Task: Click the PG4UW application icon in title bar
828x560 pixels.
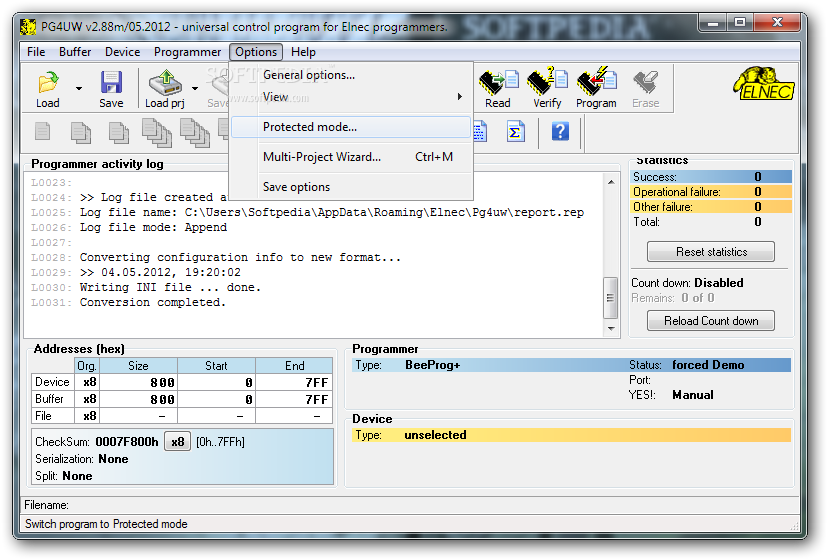Action: tap(28, 26)
